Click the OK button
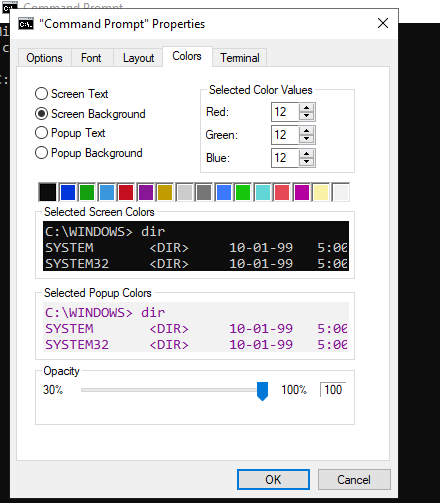The image size is (440, 503). click(x=273, y=479)
